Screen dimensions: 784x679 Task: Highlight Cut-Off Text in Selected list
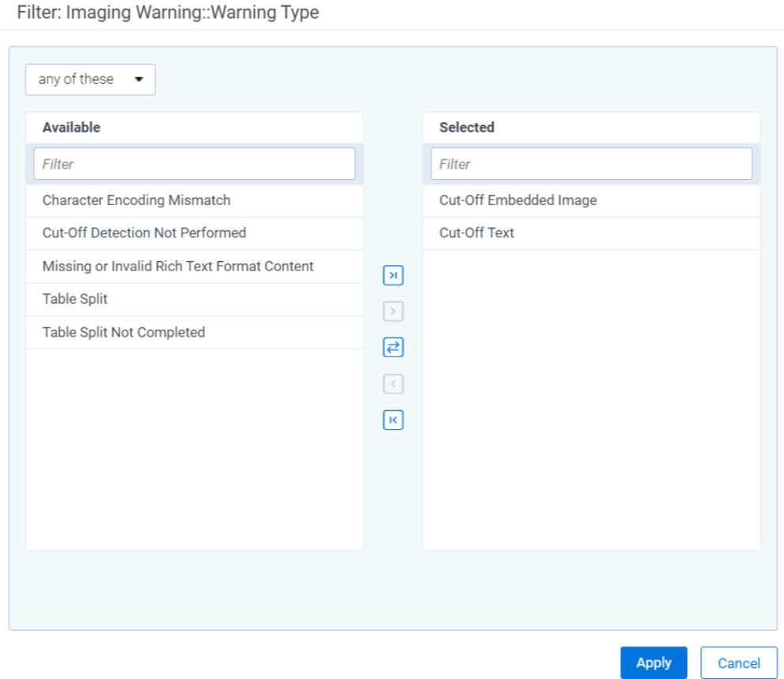592,233
